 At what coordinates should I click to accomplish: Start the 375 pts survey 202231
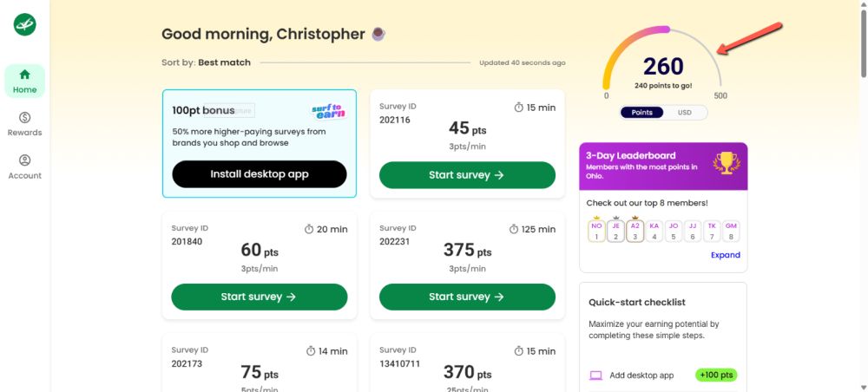[467, 297]
